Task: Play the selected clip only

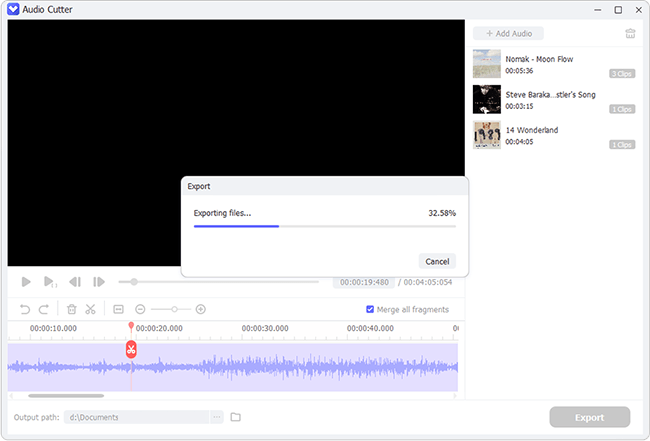Action: click(50, 282)
